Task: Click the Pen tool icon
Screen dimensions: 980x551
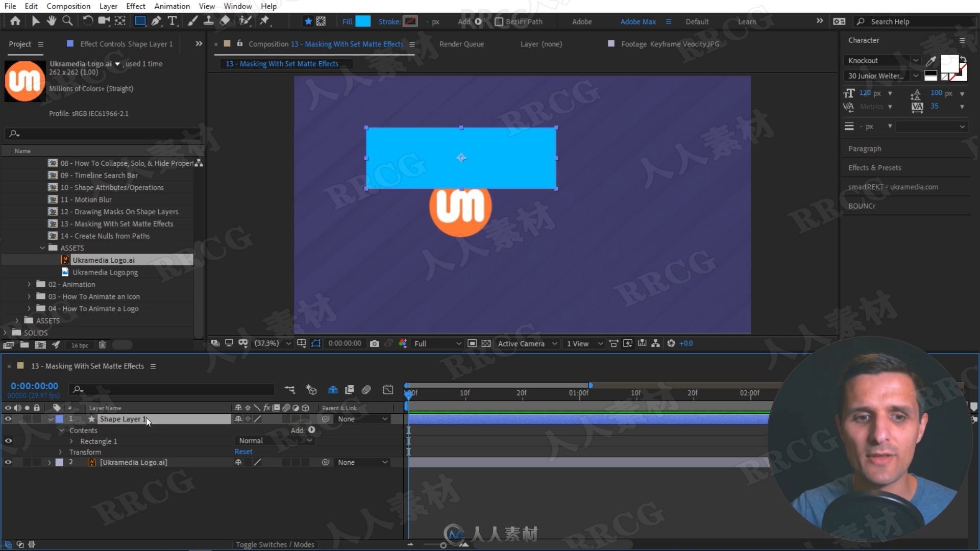Action: (156, 21)
